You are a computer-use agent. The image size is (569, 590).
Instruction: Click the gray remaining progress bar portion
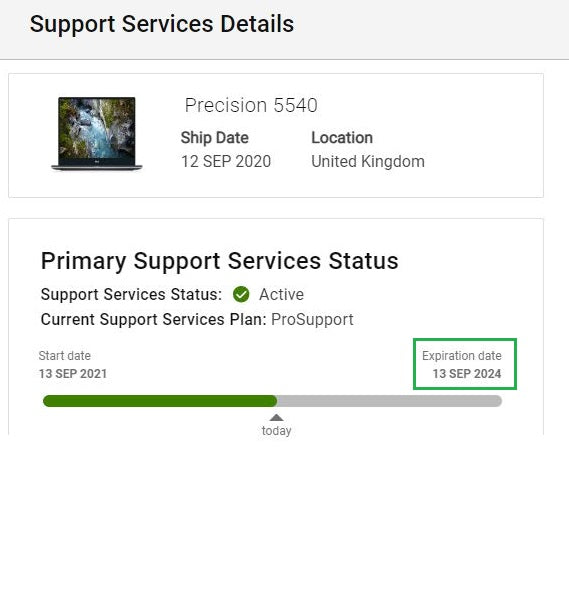[x=389, y=401]
